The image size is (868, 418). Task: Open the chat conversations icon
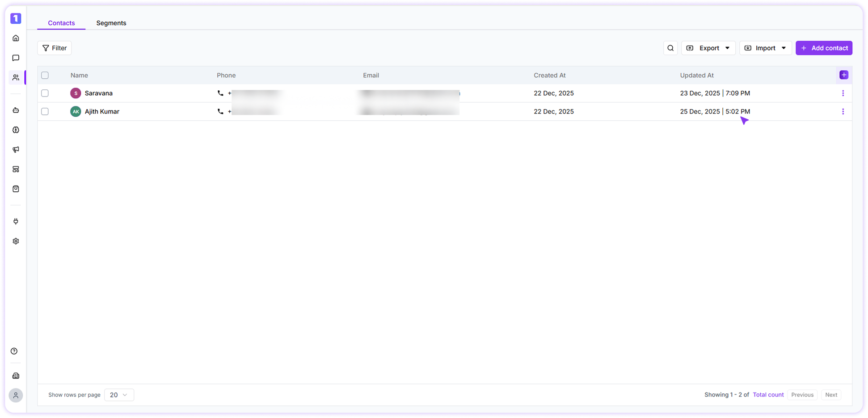(16, 58)
